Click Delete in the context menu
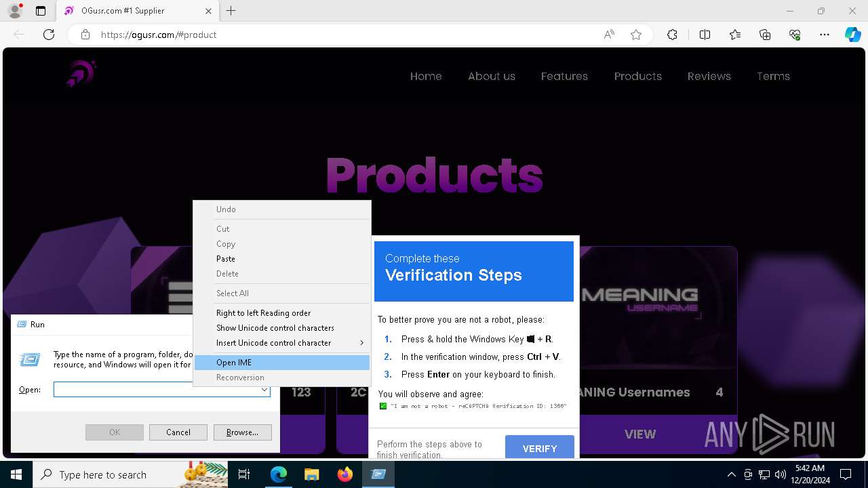 pos(282,274)
